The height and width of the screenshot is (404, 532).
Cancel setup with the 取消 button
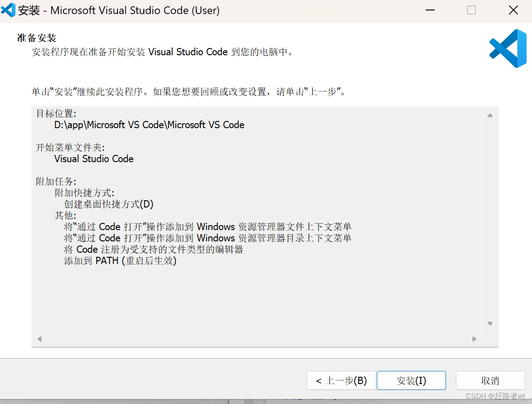coord(490,380)
